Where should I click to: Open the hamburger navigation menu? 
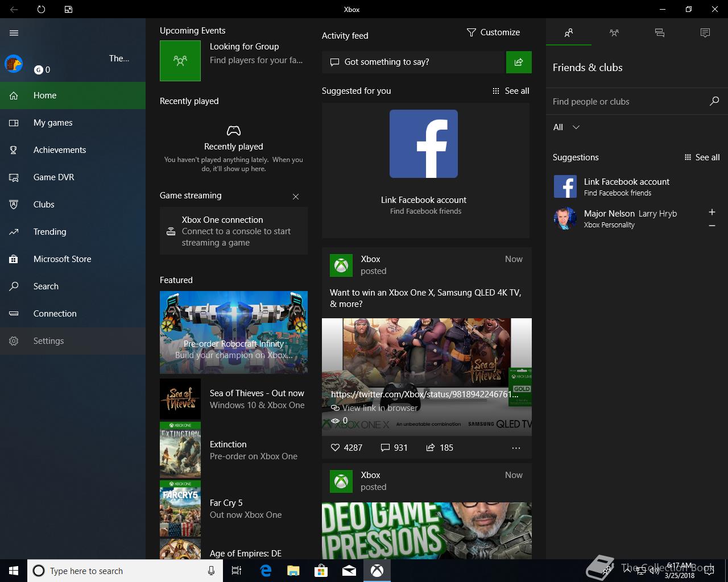[14, 33]
